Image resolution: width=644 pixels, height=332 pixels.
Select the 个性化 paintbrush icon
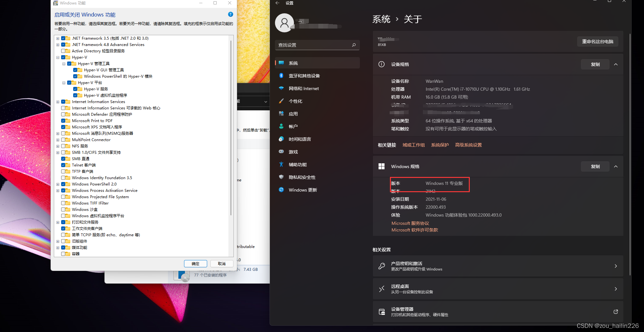[x=282, y=101]
